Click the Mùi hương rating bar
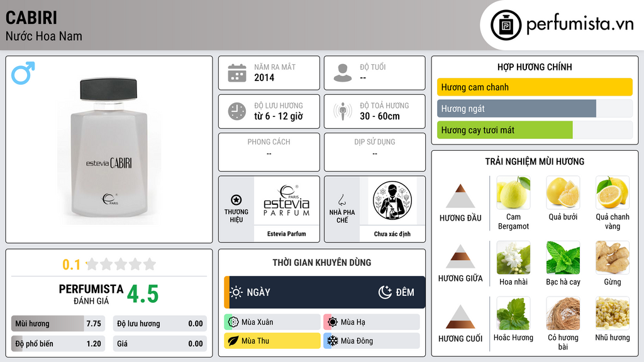The width and height of the screenshot is (644, 362). (58, 324)
